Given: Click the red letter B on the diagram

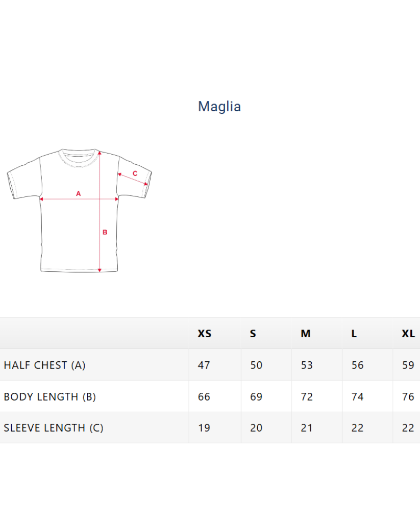Looking at the screenshot, I should pyautogui.click(x=105, y=232).
